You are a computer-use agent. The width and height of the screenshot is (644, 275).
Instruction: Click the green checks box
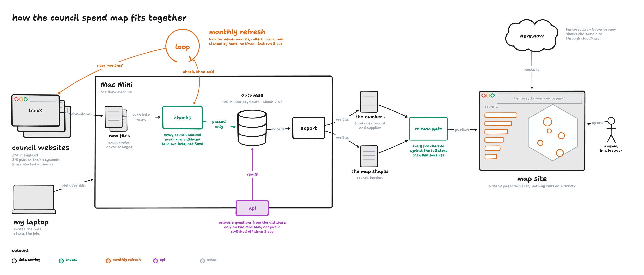pyautogui.click(x=183, y=117)
